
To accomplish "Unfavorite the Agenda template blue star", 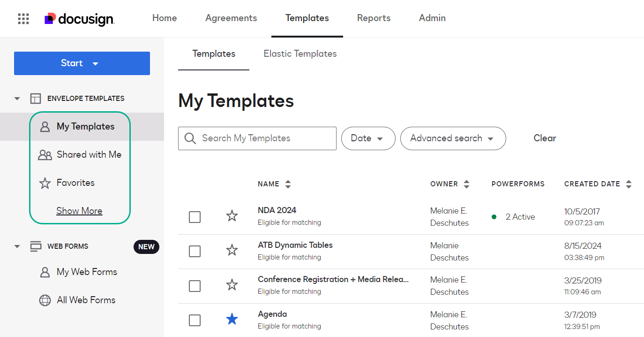I will coord(232,320).
